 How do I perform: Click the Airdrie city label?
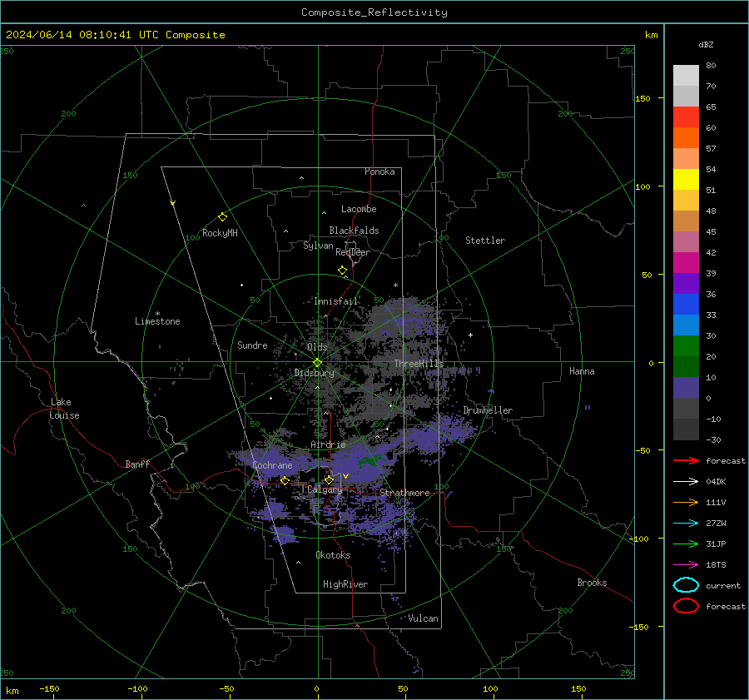tap(328, 444)
